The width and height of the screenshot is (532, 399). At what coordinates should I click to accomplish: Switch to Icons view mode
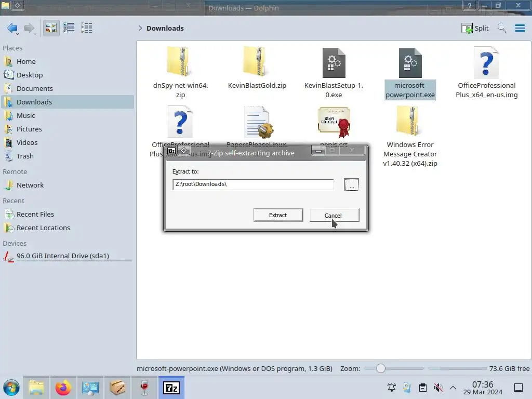pos(51,28)
